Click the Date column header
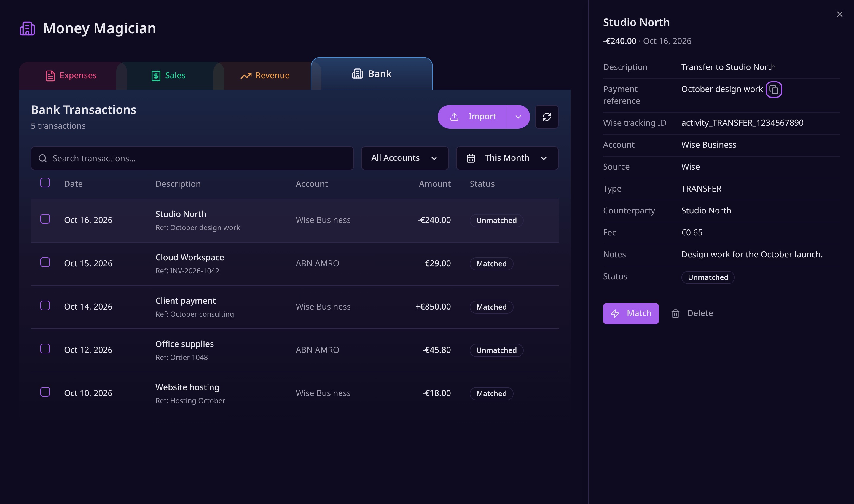Screen dimensions: 854x504 click(73, 184)
